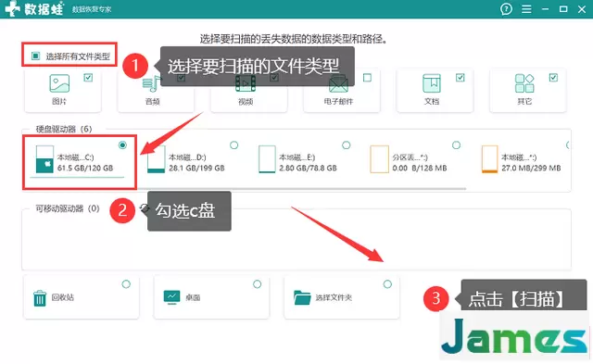Viewport: 593px width, 364px height.
Task: Select the 128 MB partition radio button
Action: pos(457,145)
